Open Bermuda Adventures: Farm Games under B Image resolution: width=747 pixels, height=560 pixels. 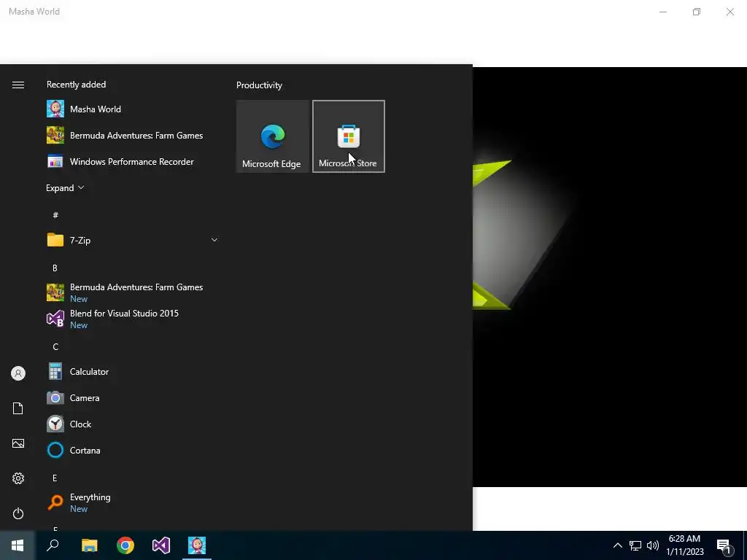point(133,292)
